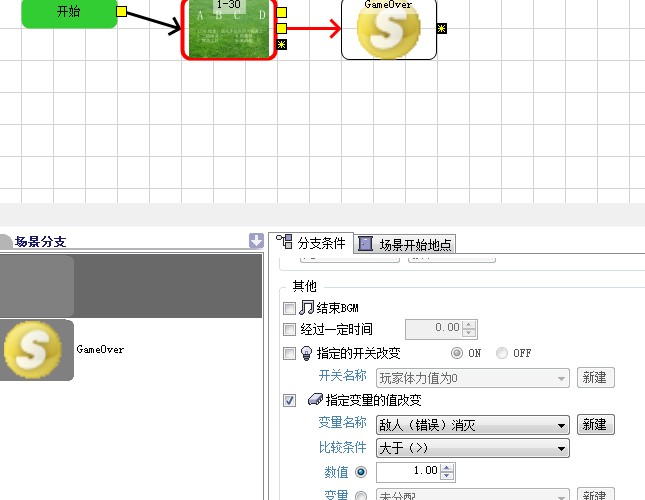Screen dimensions: 645x500
Task: Click the branch tree icon on 分支条件 tab
Action: point(284,242)
